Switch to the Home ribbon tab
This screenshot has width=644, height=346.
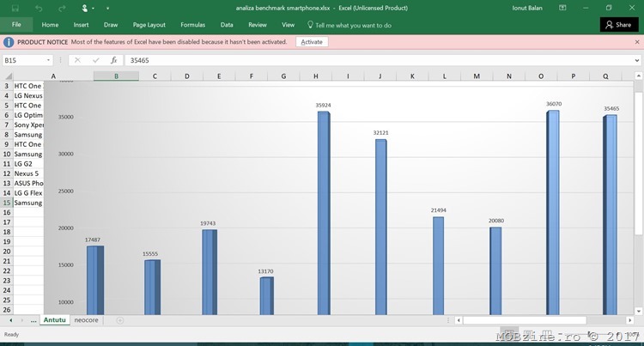pyautogui.click(x=50, y=25)
